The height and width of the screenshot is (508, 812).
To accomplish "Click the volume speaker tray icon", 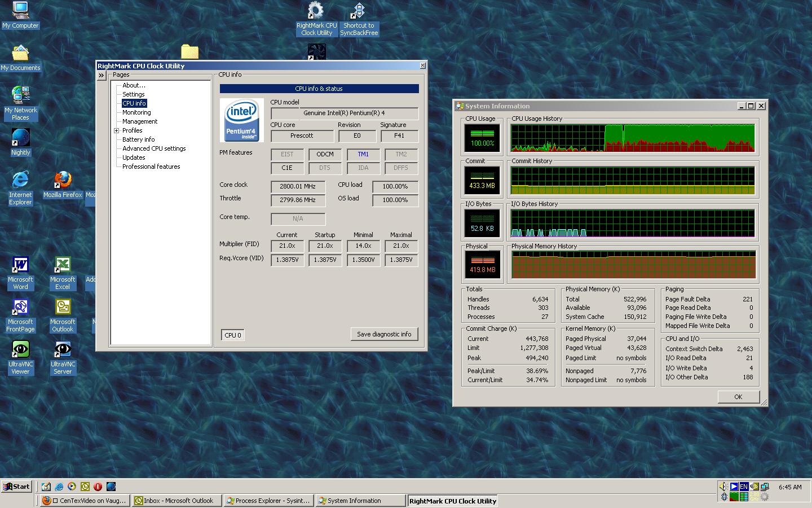I will pyautogui.click(x=724, y=487).
